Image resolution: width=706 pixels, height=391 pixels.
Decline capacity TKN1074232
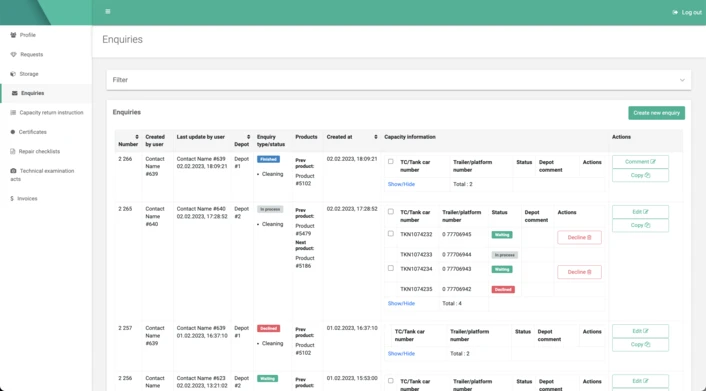(579, 237)
